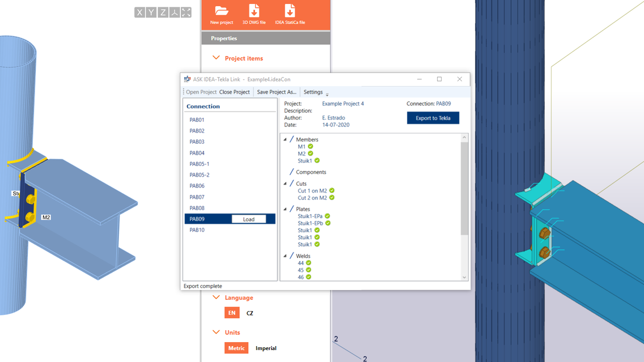Switch language to CZ
The width and height of the screenshot is (644, 362).
tap(249, 313)
